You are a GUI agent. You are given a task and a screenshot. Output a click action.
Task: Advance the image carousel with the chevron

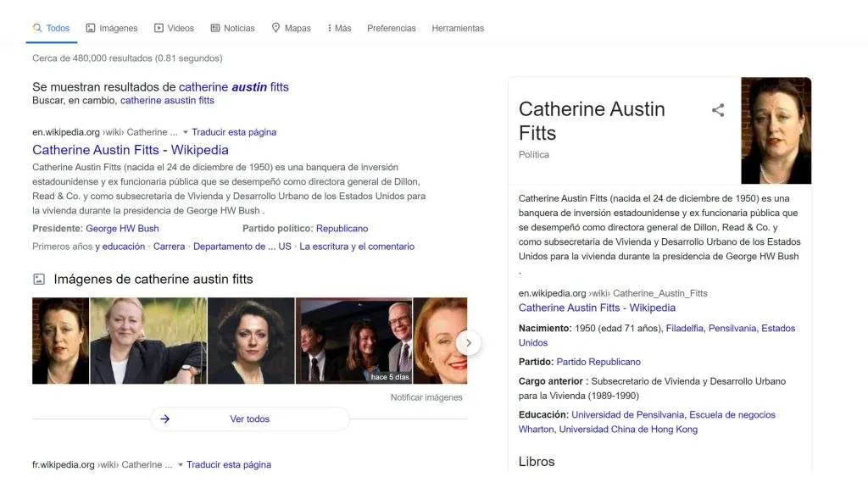click(468, 343)
